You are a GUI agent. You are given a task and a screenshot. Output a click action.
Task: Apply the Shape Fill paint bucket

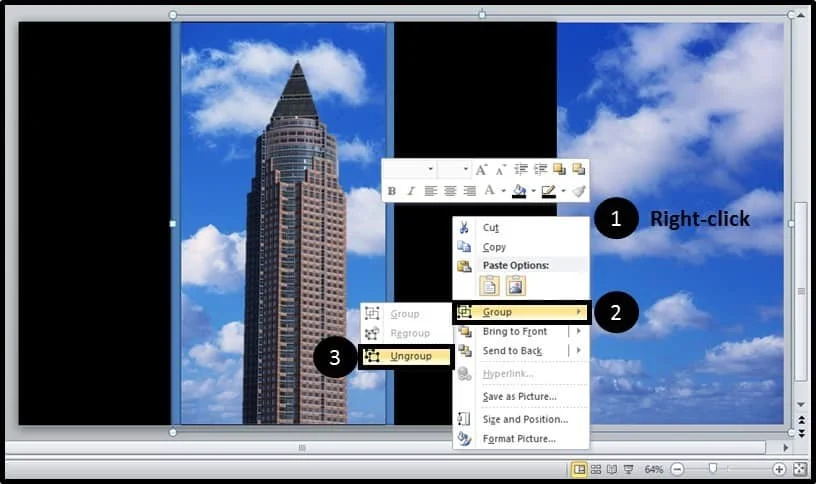pyautogui.click(x=519, y=191)
